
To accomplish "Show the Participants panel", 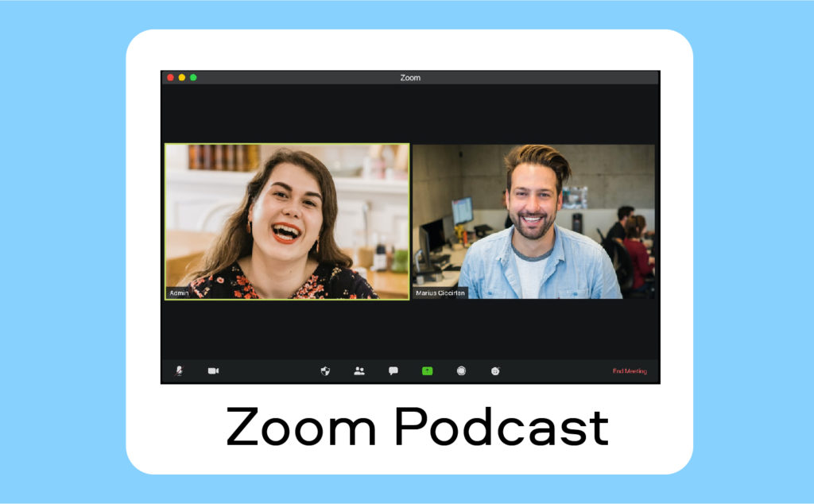I will [359, 370].
